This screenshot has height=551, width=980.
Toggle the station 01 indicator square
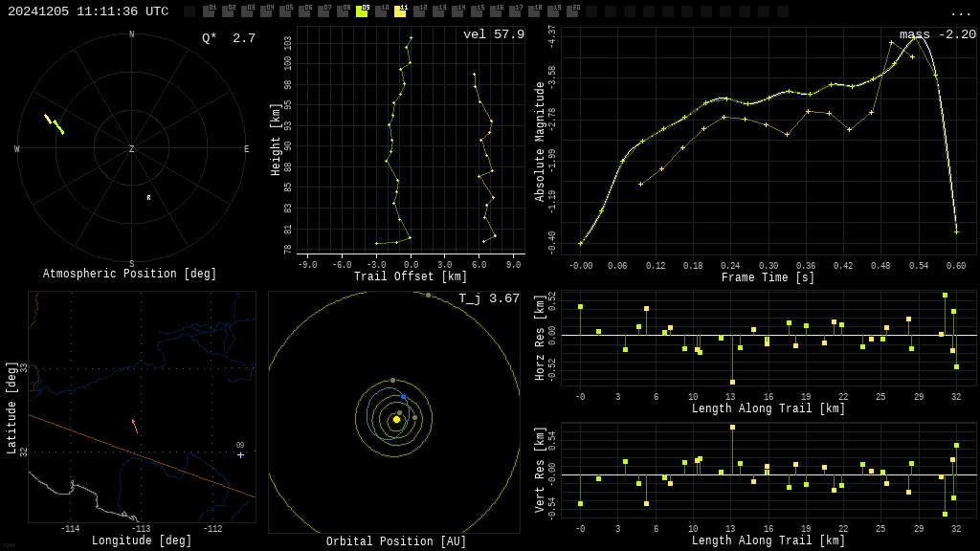[x=209, y=11]
